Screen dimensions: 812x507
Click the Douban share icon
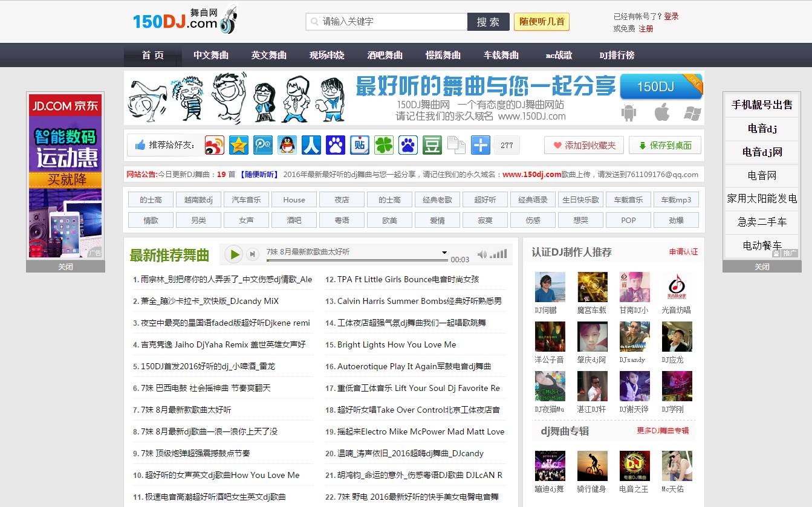[x=432, y=145]
